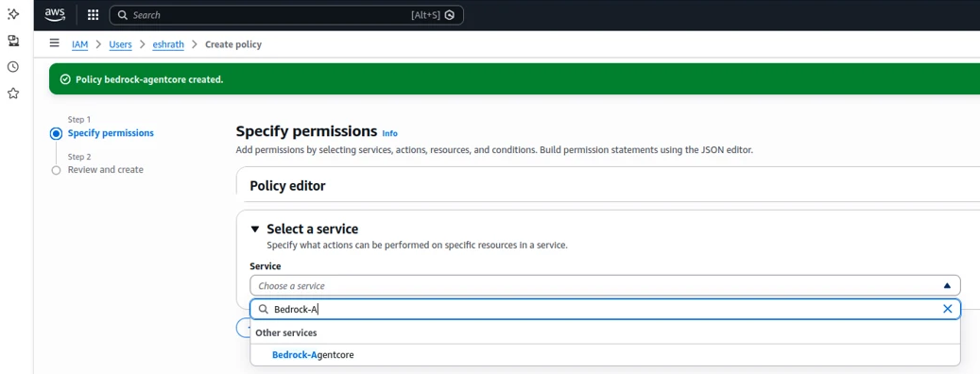Click the Other services group header

tap(286, 332)
